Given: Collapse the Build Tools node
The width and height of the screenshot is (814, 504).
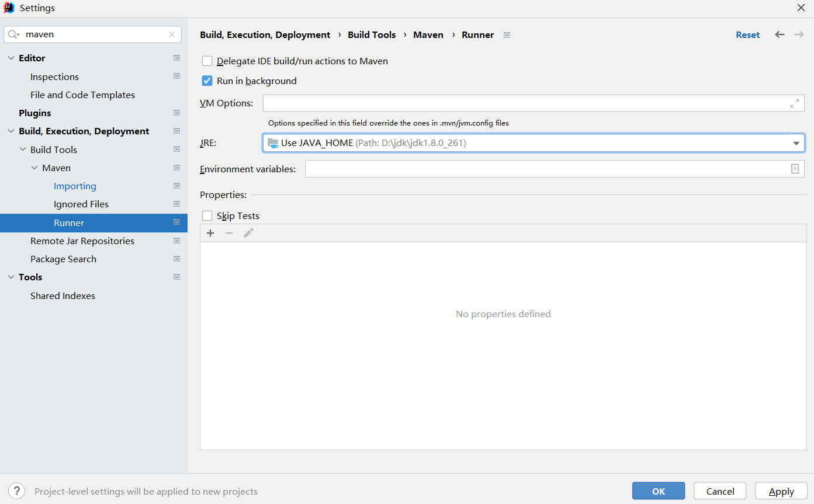Looking at the screenshot, I should (23, 150).
